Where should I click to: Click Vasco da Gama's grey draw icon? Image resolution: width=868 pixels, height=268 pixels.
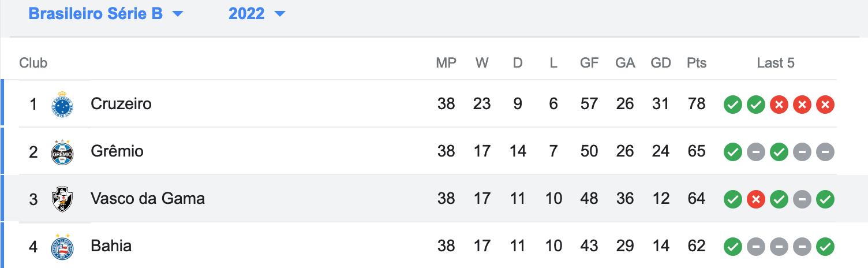802,200
